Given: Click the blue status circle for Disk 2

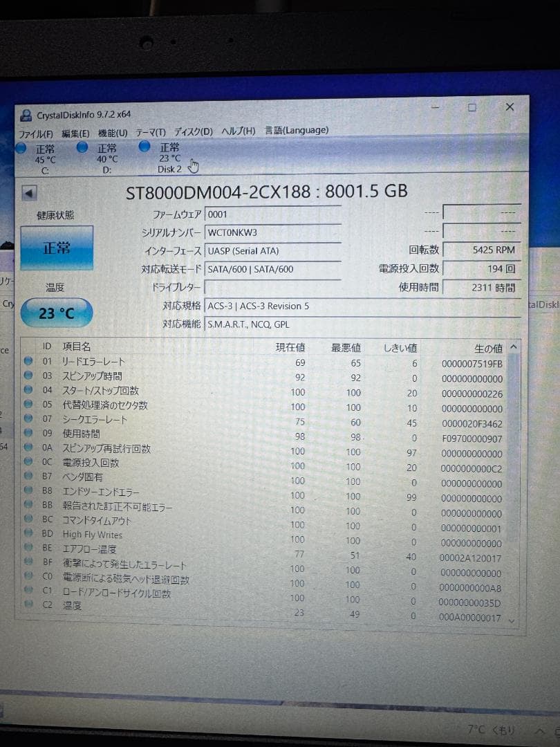Looking at the screenshot, I should (x=144, y=146).
